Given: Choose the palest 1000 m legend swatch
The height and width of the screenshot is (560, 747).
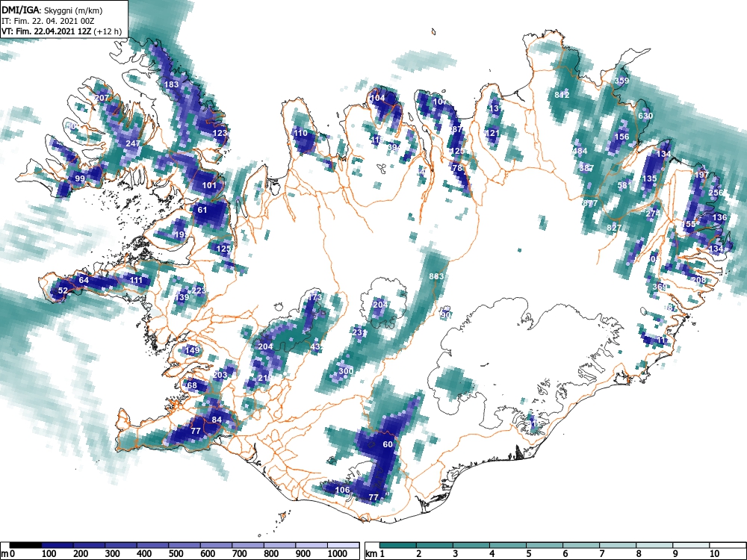Looking at the screenshot, I should (x=343, y=545).
